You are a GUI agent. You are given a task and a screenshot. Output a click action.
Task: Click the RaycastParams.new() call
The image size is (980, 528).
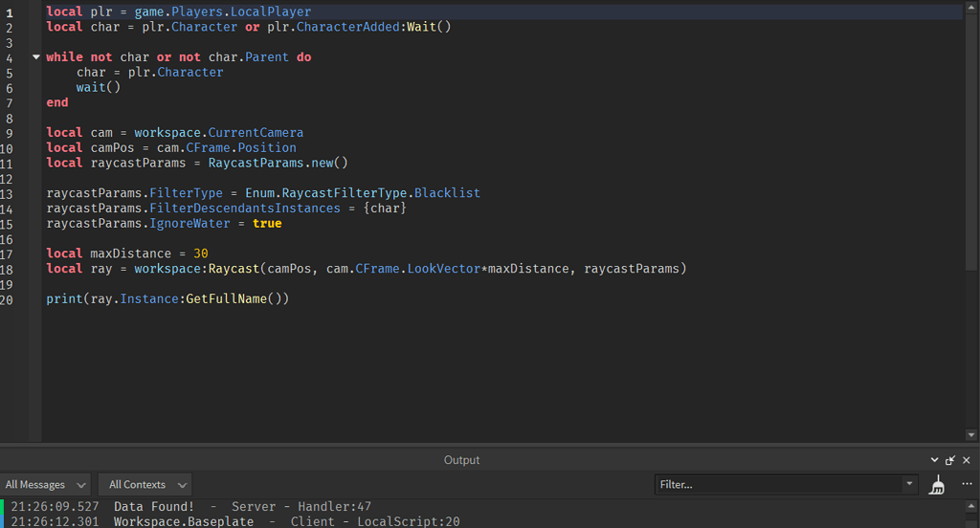click(x=278, y=163)
